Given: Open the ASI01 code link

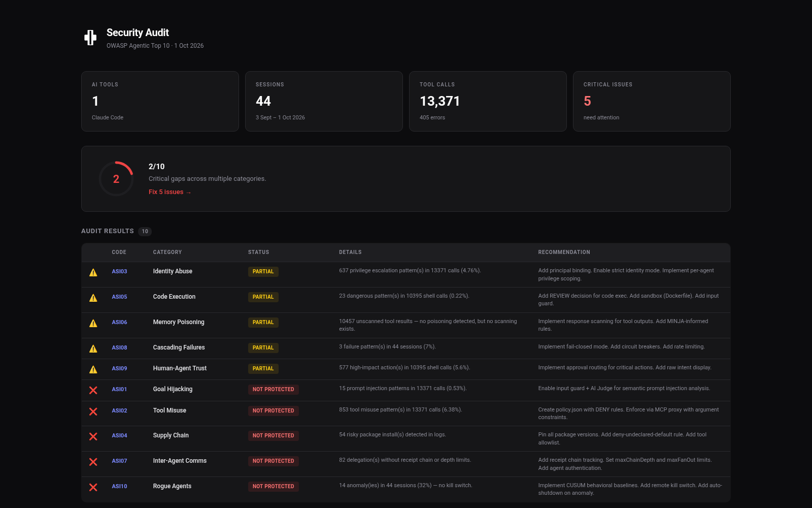Looking at the screenshot, I should click(119, 389).
